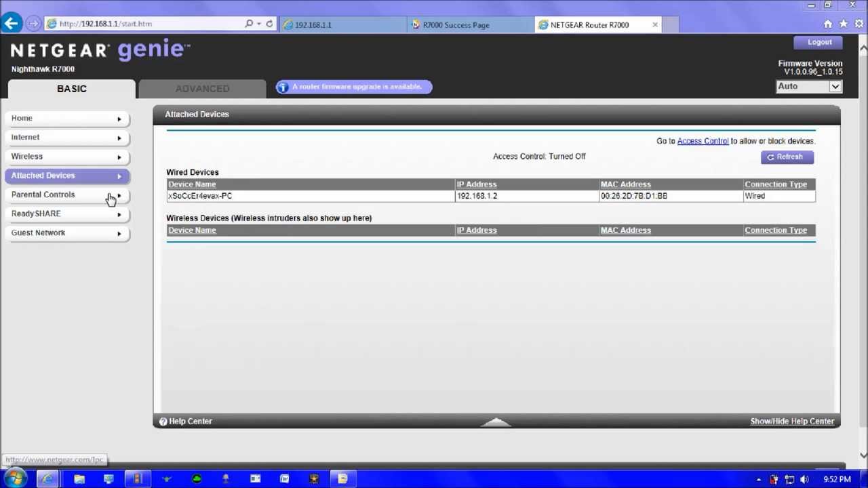Click the red security flag tray icon
This screenshot has width=868, height=488.
click(774, 480)
